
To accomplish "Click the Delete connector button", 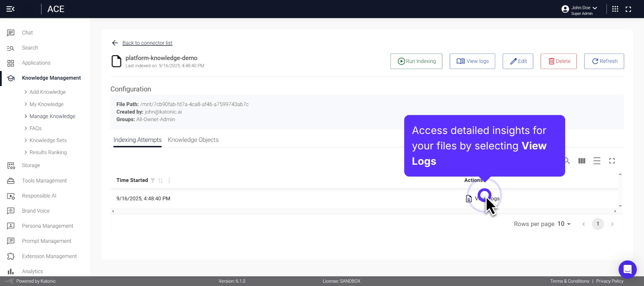I will pyautogui.click(x=559, y=61).
